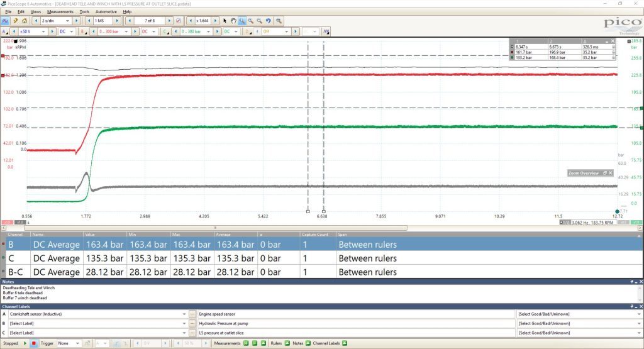The height and width of the screenshot is (349, 644).
Task: Edit LS pressure at outlet slice field
Action: (x=355, y=333)
